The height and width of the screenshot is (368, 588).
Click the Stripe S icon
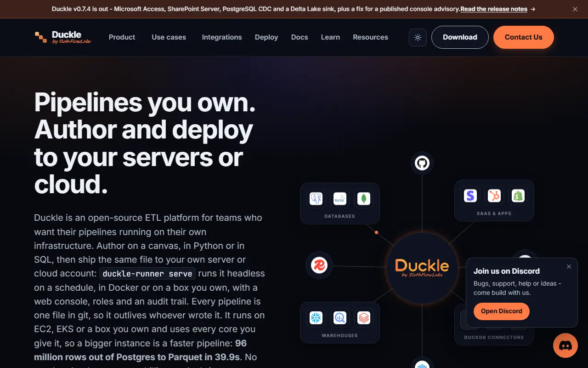[x=470, y=195]
